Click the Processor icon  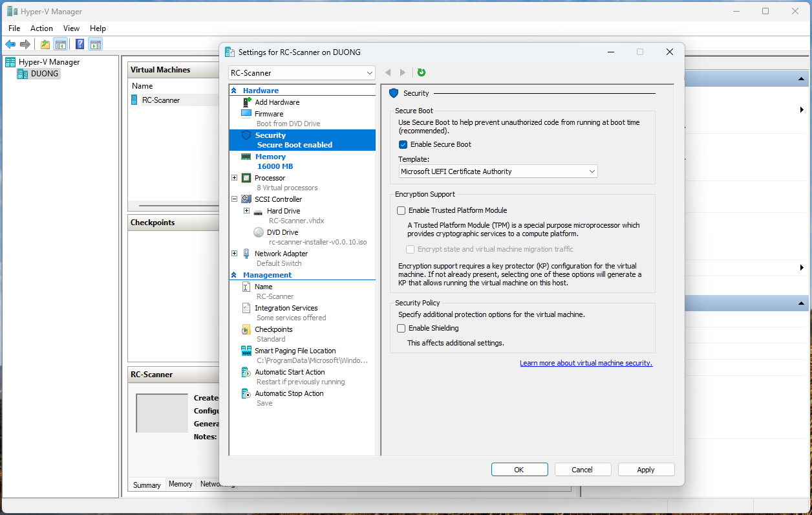coord(246,178)
